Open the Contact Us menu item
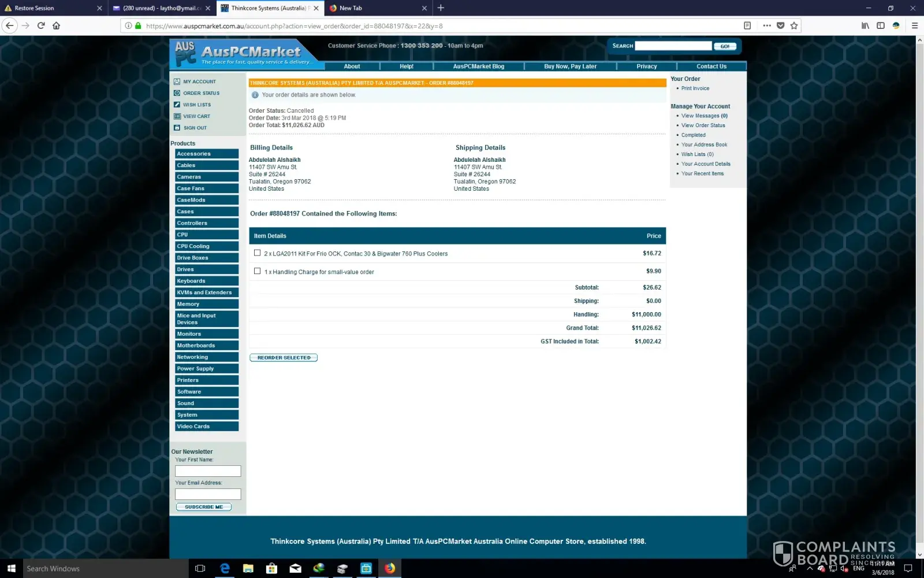Image resolution: width=924 pixels, height=578 pixels. pos(711,66)
